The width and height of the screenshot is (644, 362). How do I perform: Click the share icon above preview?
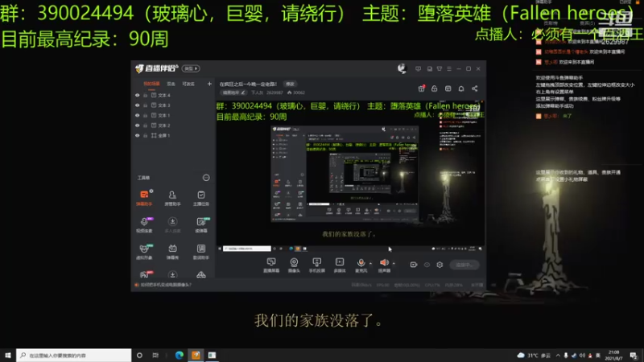click(475, 88)
